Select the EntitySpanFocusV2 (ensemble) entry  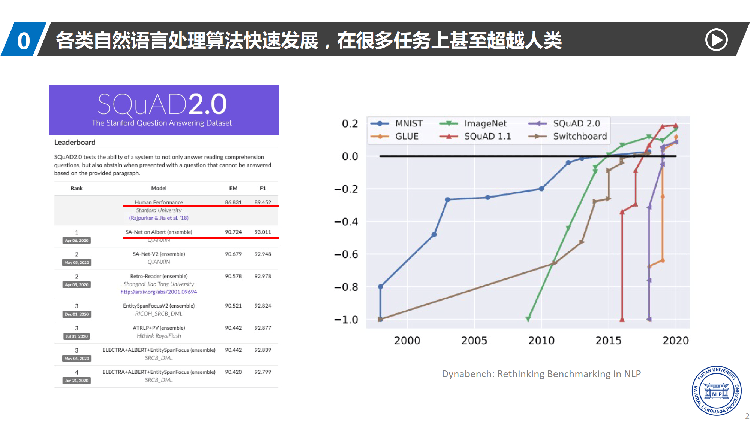pyautogui.click(x=159, y=306)
